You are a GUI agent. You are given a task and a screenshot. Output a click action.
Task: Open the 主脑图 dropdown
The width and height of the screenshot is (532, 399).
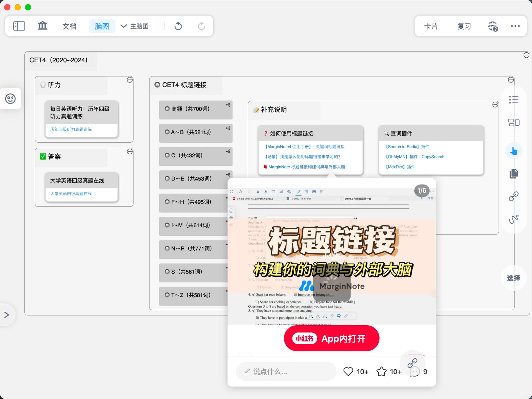pos(135,26)
